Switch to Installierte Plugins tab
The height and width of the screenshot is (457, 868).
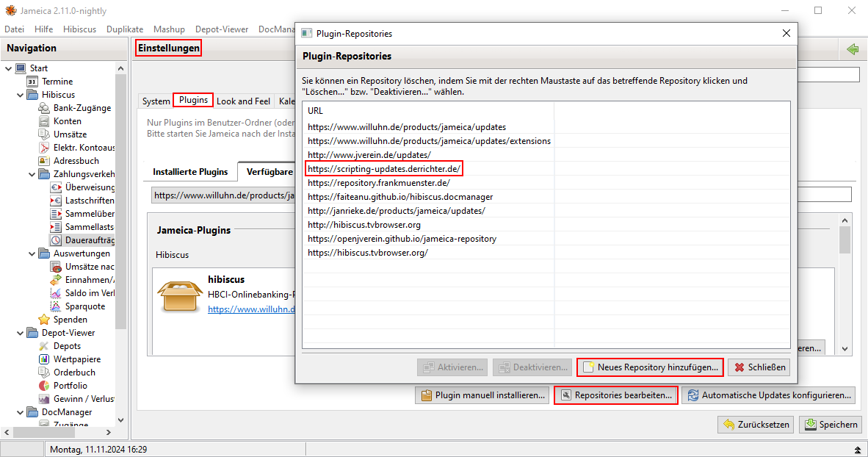[190, 172]
